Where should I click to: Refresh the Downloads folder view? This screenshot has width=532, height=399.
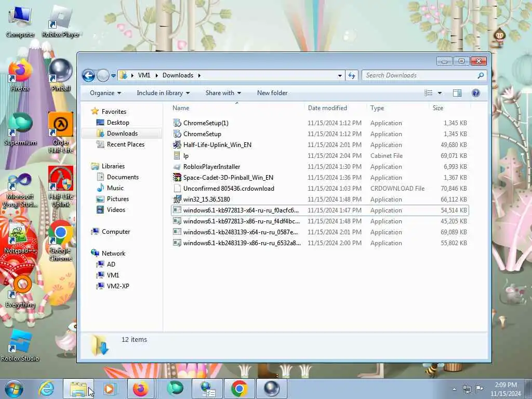click(x=352, y=75)
